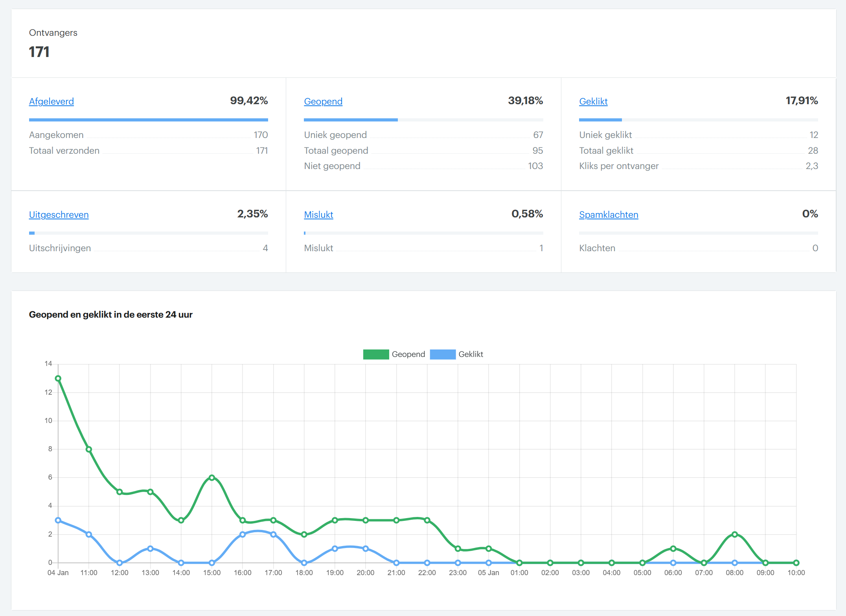Click the Niet geopend value 103

(535, 166)
